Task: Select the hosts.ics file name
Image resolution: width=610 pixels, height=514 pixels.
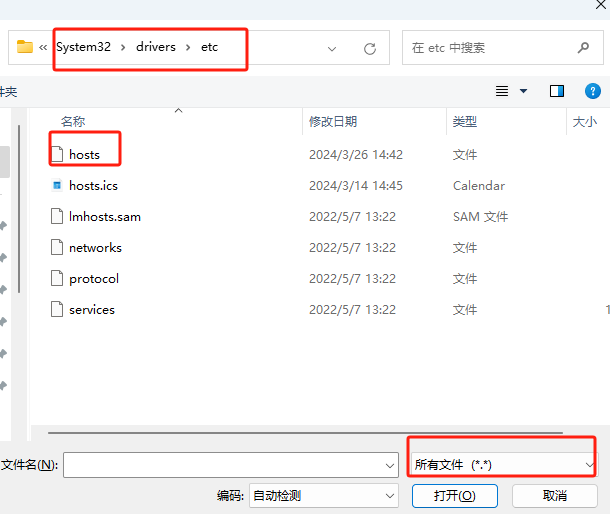Action: (x=93, y=186)
